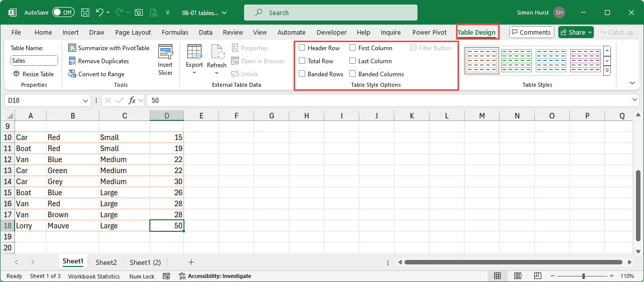Click the Save icon in title bar
The image size is (644, 282).
pos(85,13)
